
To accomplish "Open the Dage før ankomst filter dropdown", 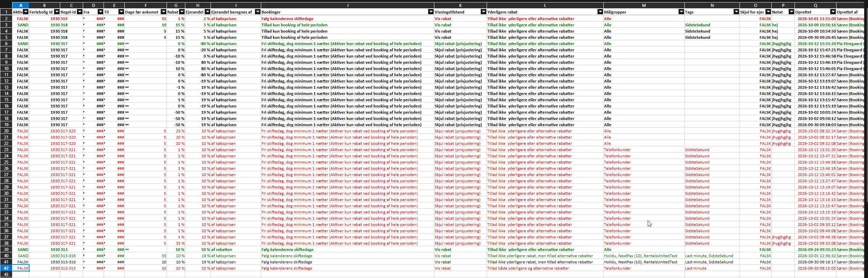I will [163, 12].
